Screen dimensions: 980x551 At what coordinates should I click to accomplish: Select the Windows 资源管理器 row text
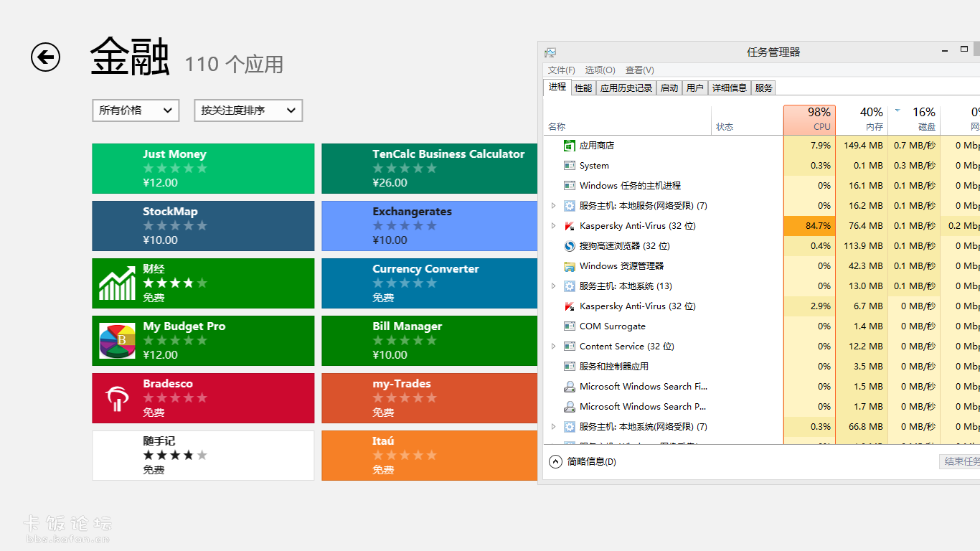pos(622,265)
